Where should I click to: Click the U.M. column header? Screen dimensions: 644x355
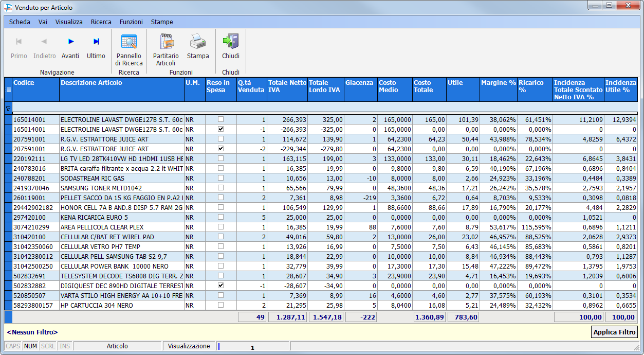(x=195, y=90)
